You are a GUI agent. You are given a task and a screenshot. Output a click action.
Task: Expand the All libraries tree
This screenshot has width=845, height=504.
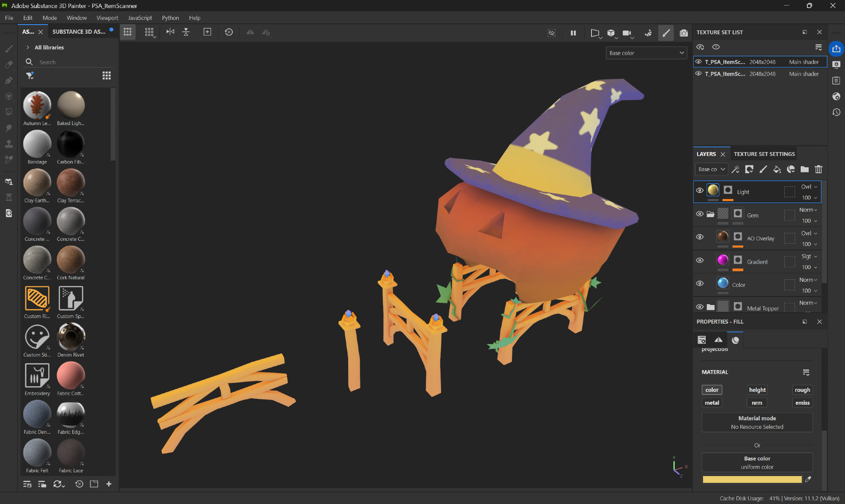click(28, 47)
